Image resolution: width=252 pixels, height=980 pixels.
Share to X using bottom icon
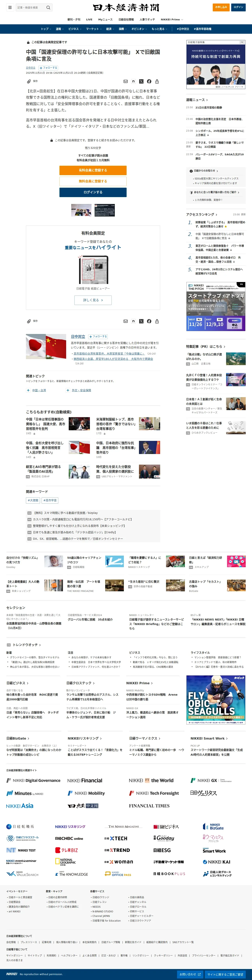click(141, 321)
